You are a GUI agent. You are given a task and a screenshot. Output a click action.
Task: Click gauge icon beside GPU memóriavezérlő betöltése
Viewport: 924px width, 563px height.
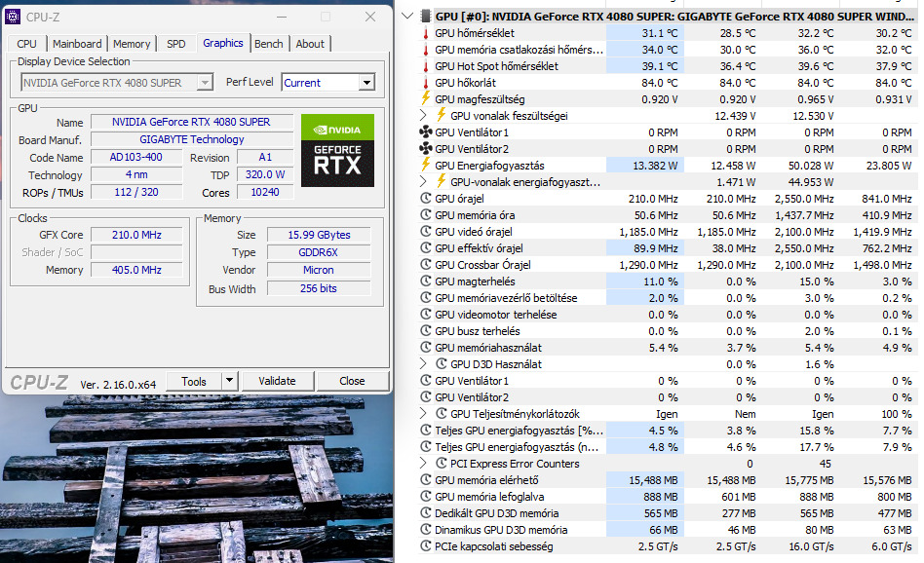pos(426,298)
